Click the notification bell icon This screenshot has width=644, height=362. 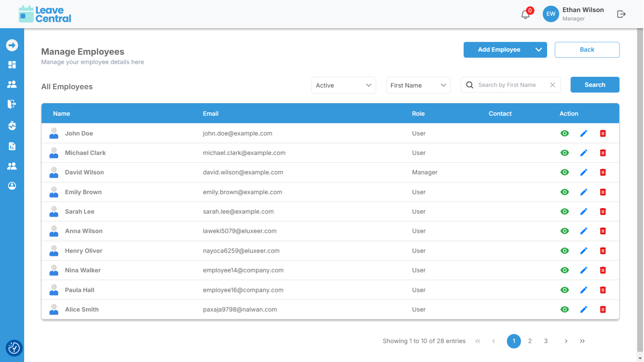point(525,14)
